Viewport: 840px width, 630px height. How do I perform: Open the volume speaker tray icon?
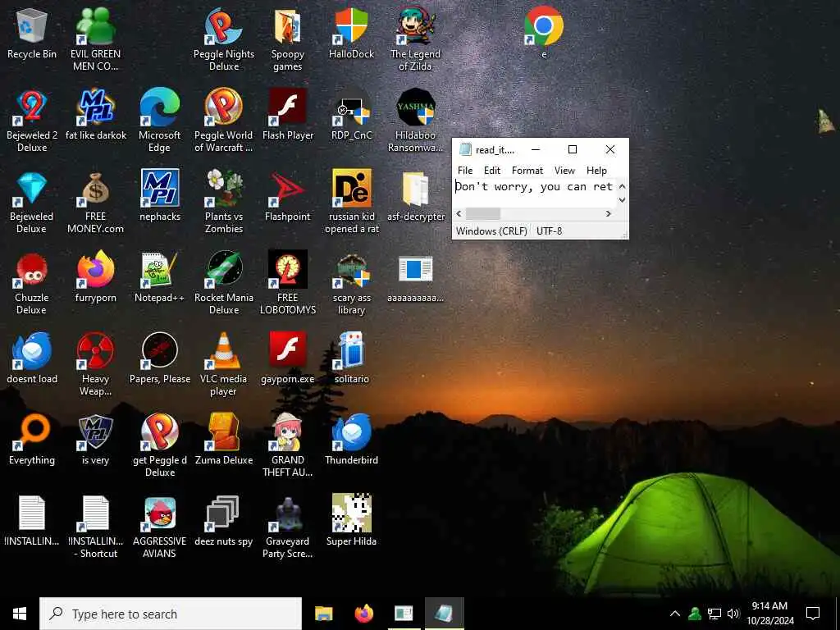pyautogui.click(x=733, y=614)
